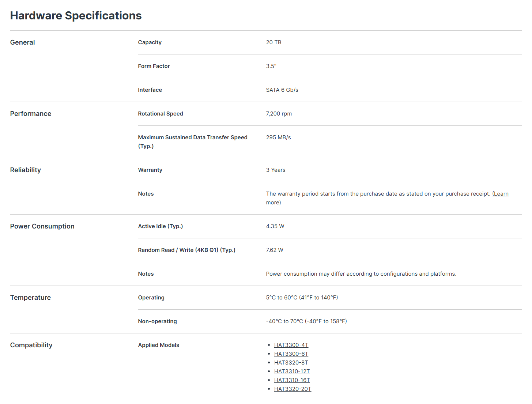The image size is (532, 404).
Task: Open the HAT3300-4T model link
Action: [x=291, y=345]
